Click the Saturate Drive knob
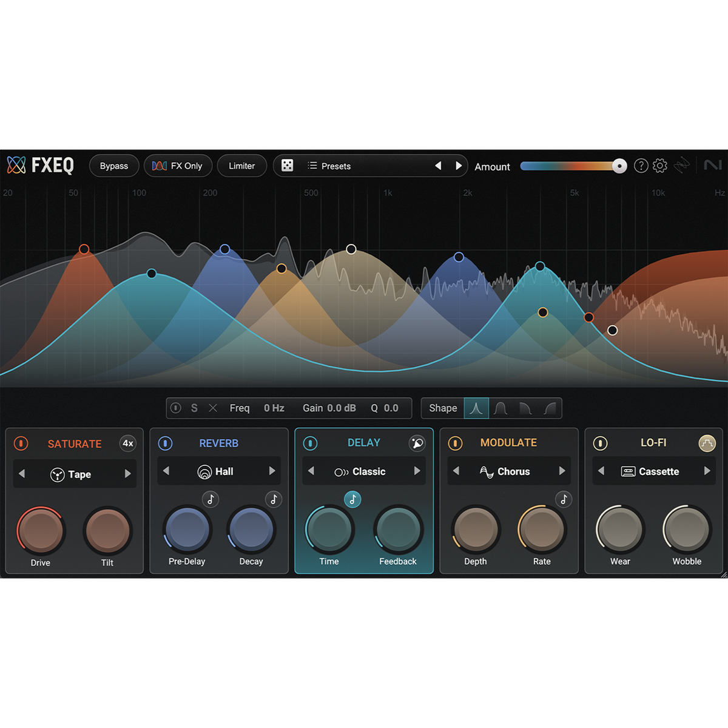The image size is (728, 728). pyautogui.click(x=41, y=530)
